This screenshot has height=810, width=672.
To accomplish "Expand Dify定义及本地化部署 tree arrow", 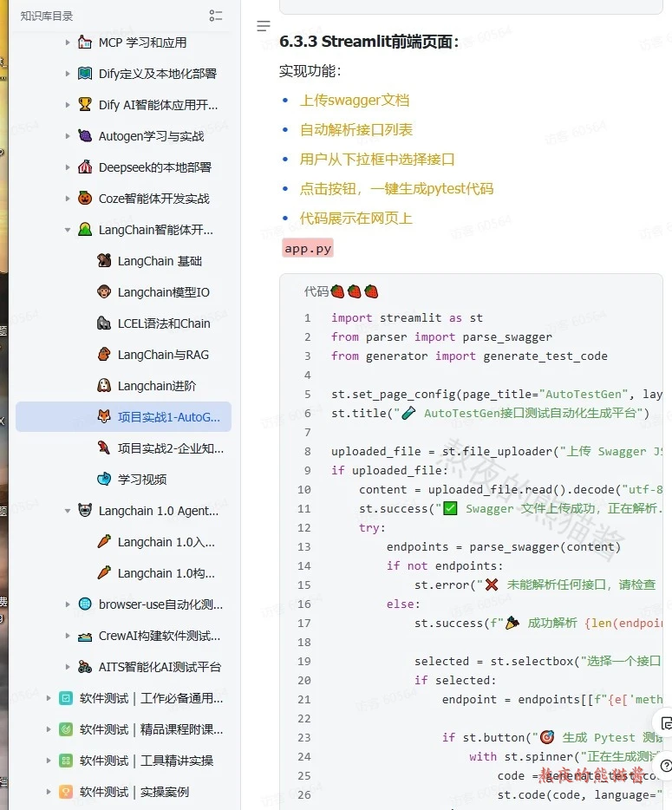I will [x=67, y=74].
